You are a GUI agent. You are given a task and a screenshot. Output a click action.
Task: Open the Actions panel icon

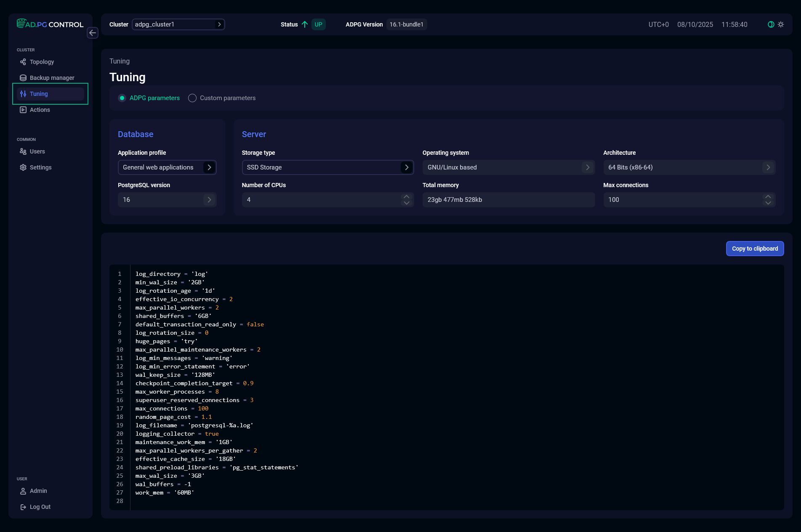tap(23, 109)
